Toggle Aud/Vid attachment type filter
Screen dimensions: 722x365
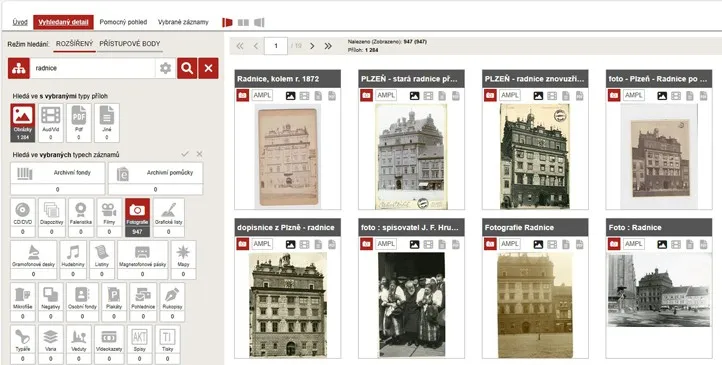[x=51, y=122]
